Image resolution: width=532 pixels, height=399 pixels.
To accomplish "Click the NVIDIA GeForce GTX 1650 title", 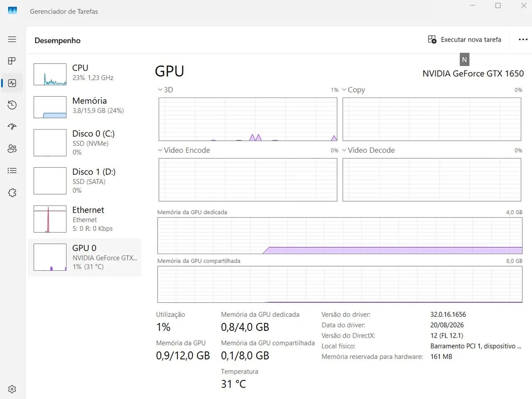I will [x=473, y=73].
